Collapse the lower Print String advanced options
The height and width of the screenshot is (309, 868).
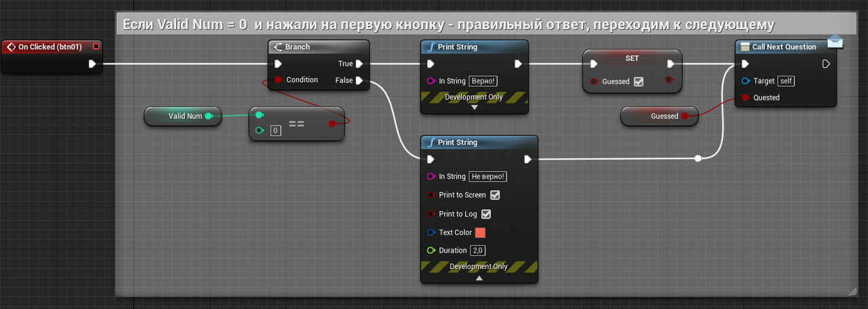point(479,278)
